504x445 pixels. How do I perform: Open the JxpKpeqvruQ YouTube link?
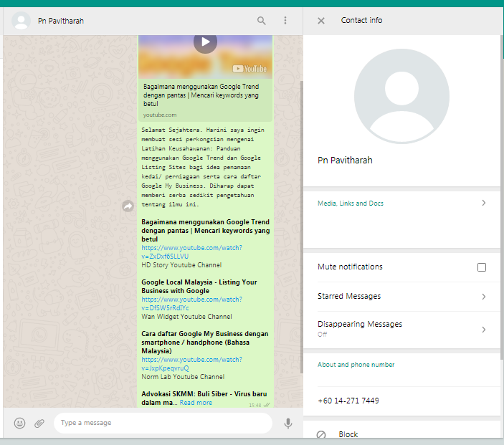pyautogui.click(x=191, y=364)
